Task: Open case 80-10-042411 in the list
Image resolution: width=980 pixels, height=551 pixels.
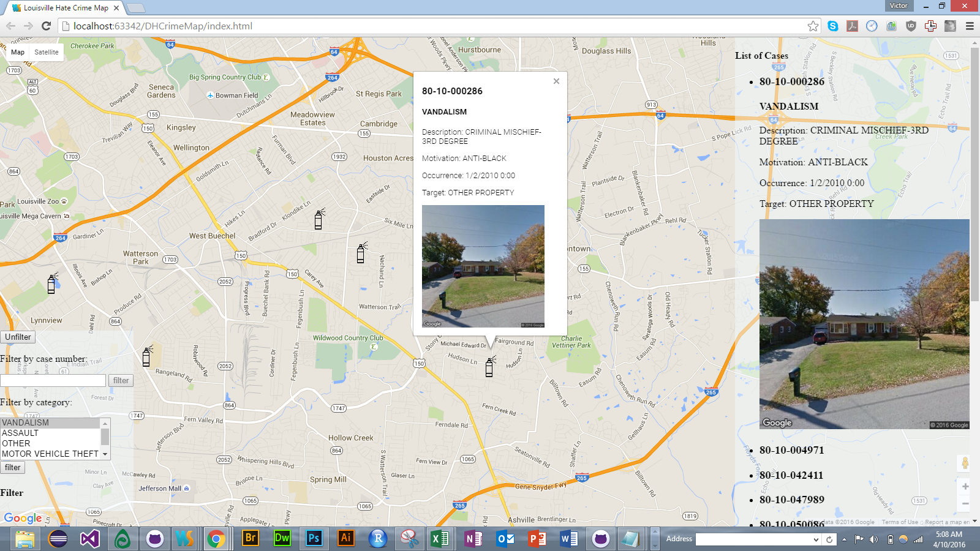Action: click(x=791, y=475)
